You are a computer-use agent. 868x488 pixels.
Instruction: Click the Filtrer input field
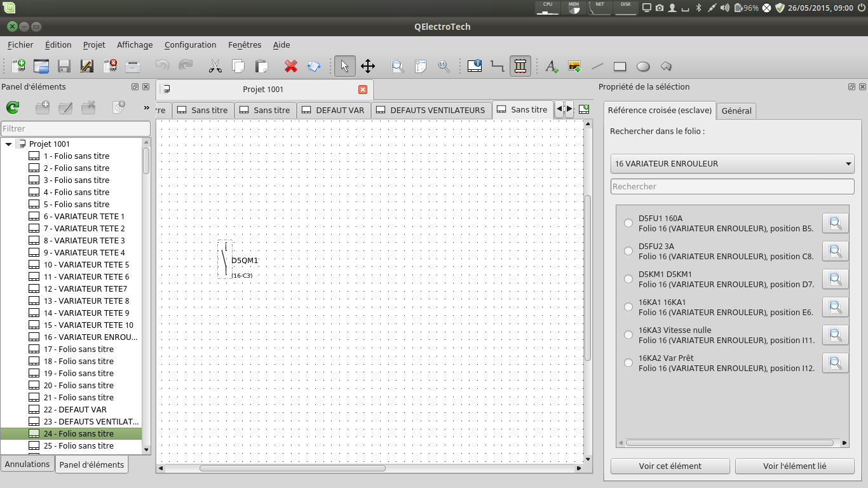point(75,128)
